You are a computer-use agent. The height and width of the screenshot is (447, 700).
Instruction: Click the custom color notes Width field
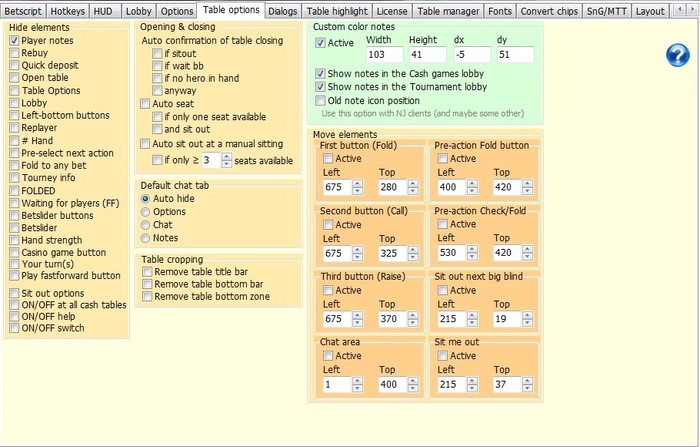coord(383,54)
